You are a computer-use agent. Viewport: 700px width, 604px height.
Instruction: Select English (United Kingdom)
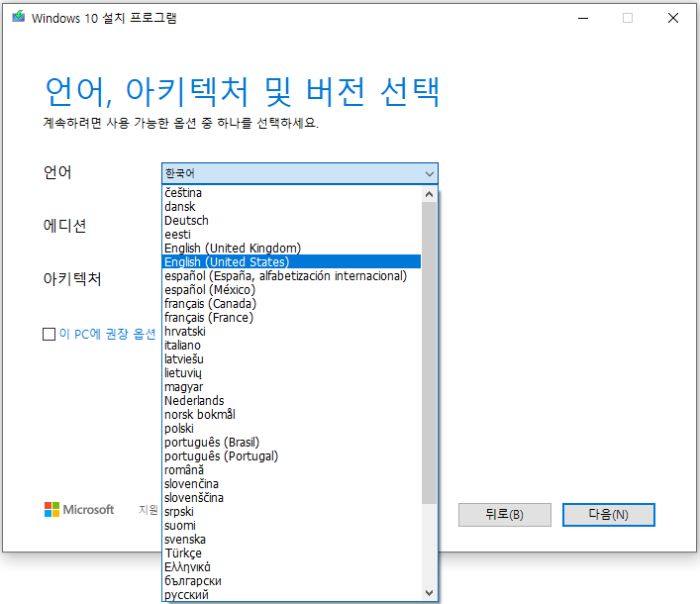(x=291, y=248)
